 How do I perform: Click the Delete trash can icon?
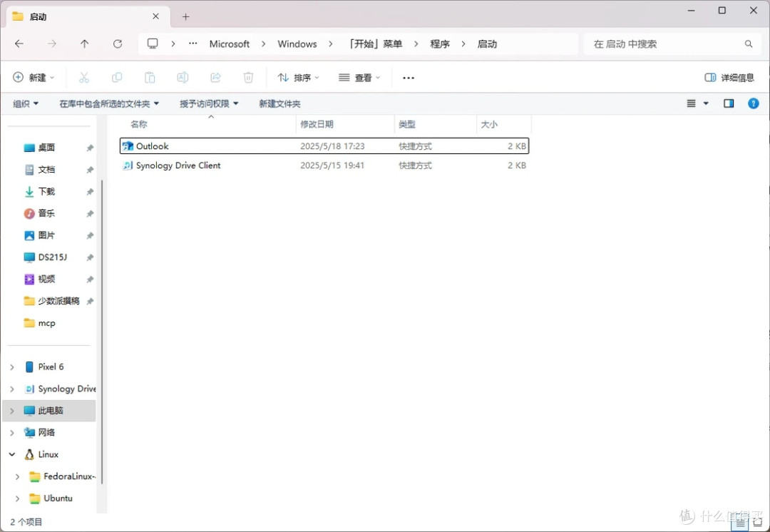[248, 78]
